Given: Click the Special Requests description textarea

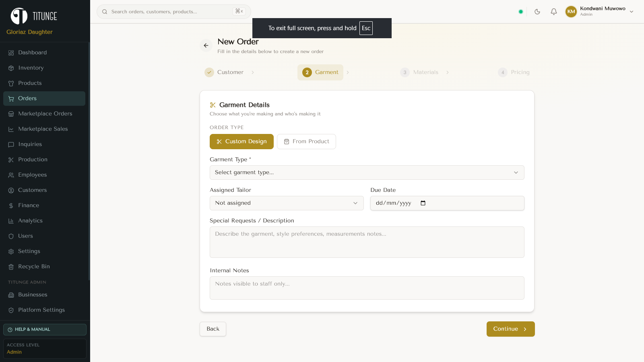Looking at the screenshot, I should pos(367,242).
